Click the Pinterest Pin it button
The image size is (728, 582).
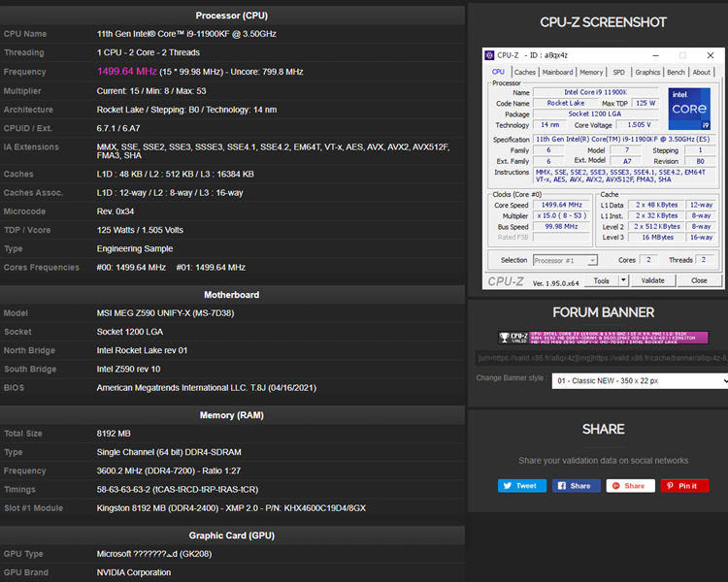(x=685, y=486)
